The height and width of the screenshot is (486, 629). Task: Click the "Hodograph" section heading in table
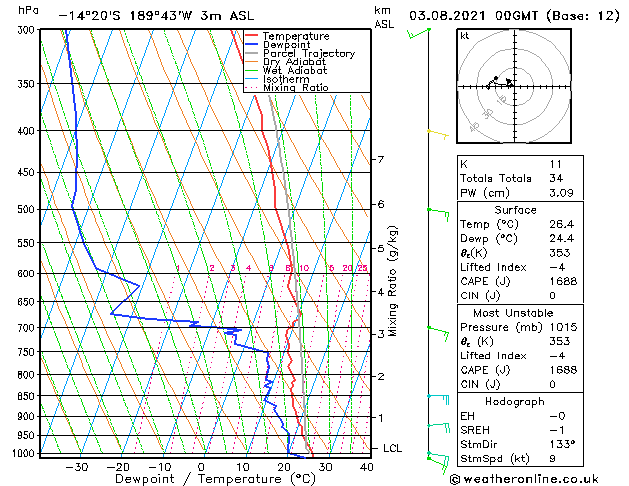[x=515, y=402]
